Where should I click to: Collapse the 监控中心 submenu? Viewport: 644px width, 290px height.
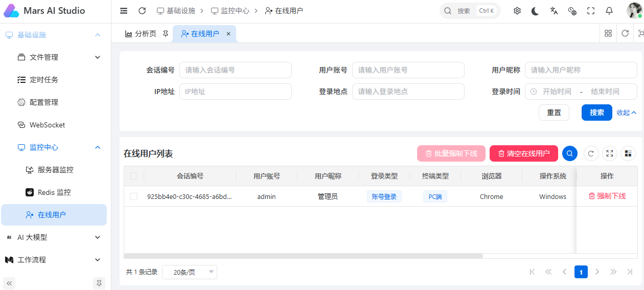click(55, 147)
